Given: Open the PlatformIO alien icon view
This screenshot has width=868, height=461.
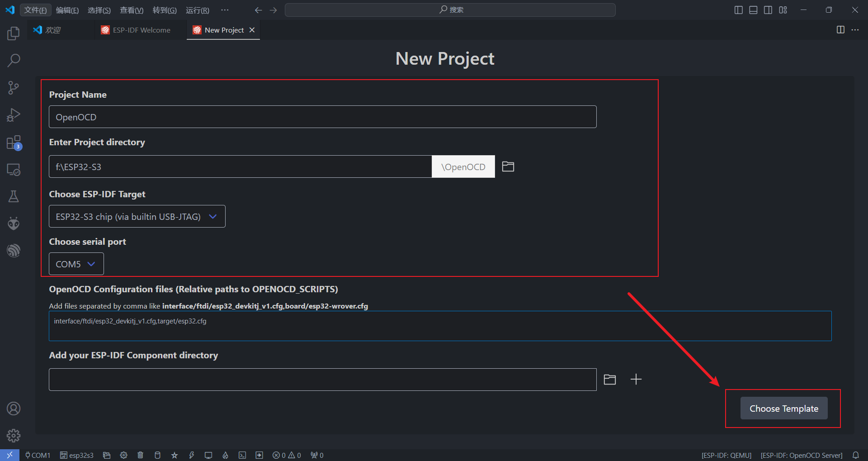Looking at the screenshot, I should click(14, 223).
